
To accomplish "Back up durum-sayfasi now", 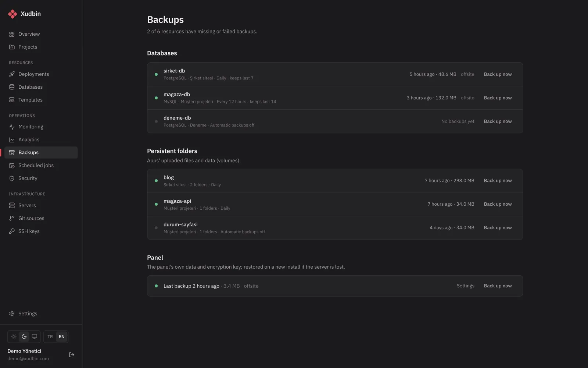I will pos(498,228).
